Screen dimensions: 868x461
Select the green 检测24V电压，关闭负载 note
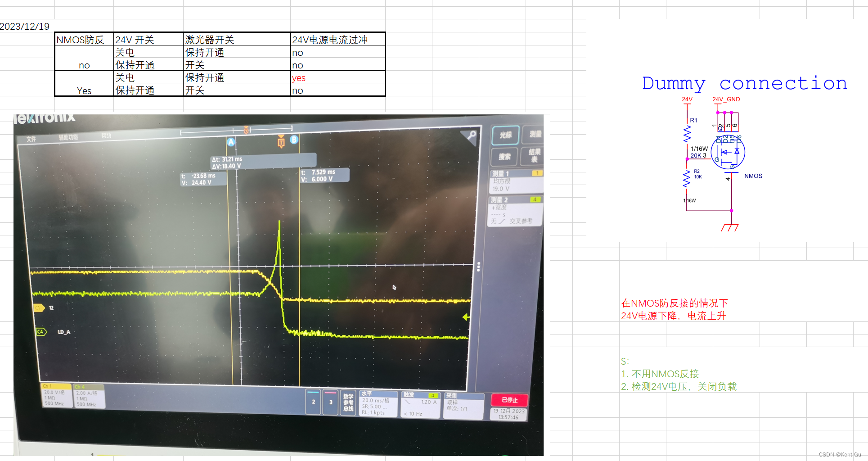[679, 386]
